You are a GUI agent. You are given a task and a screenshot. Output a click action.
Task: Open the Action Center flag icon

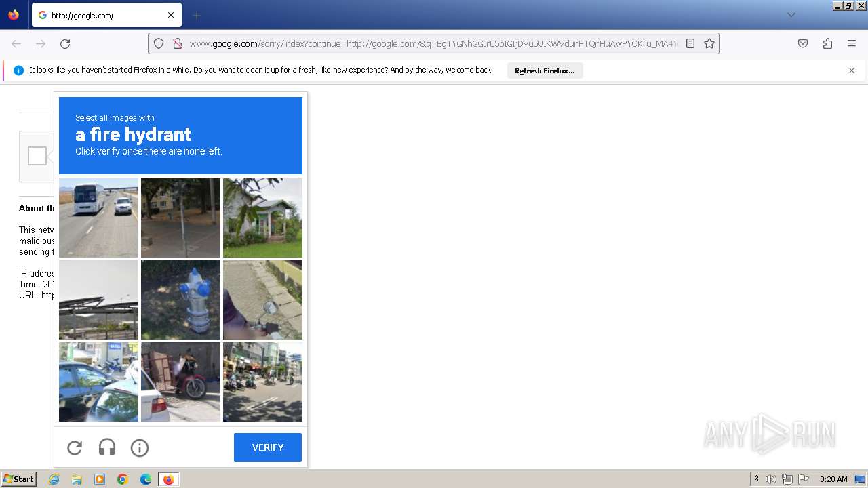point(804,479)
